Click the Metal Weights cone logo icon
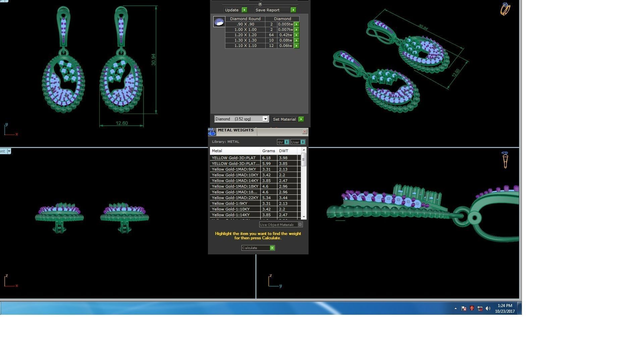 212,132
